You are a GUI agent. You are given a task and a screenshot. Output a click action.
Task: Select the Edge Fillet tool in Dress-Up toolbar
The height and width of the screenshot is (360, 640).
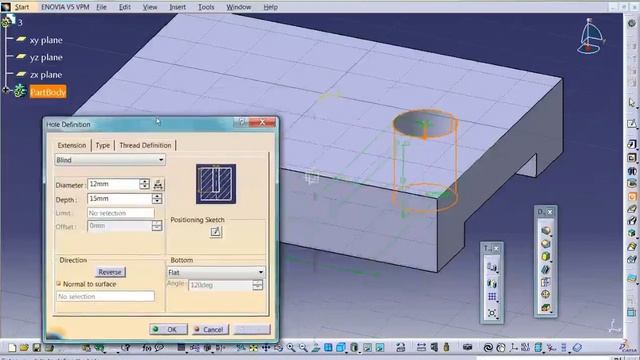point(546,231)
